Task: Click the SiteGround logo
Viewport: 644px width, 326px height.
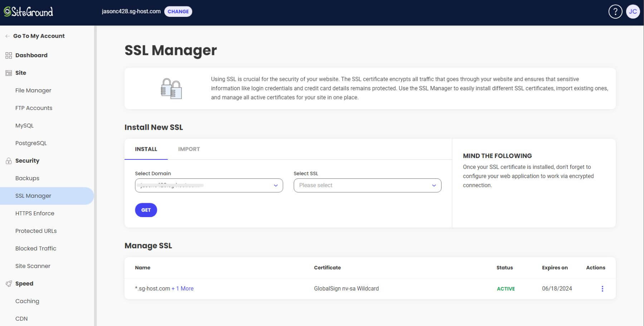Action: [28, 11]
